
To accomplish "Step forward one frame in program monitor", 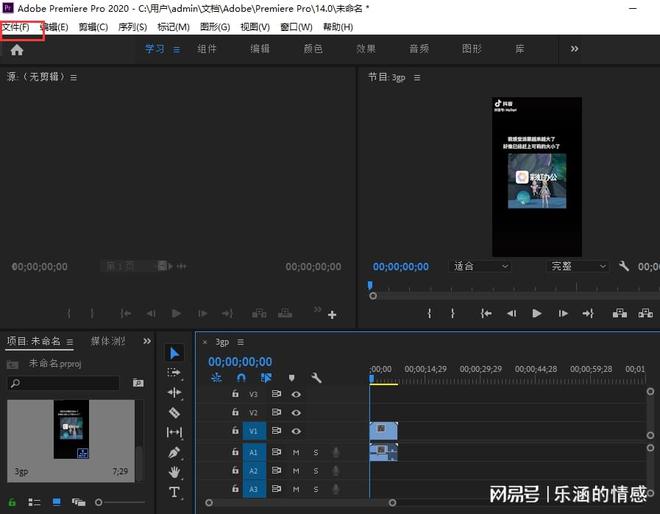I will pyautogui.click(x=563, y=314).
